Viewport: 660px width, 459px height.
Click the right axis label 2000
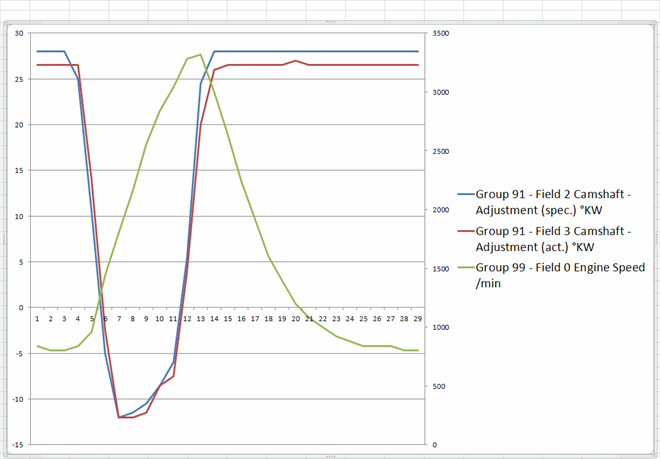click(440, 210)
